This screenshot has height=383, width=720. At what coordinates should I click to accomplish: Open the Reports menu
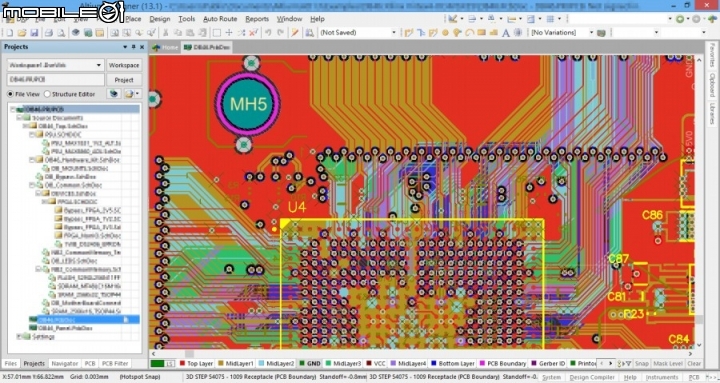pyautogui.click(x=257, y=19)
